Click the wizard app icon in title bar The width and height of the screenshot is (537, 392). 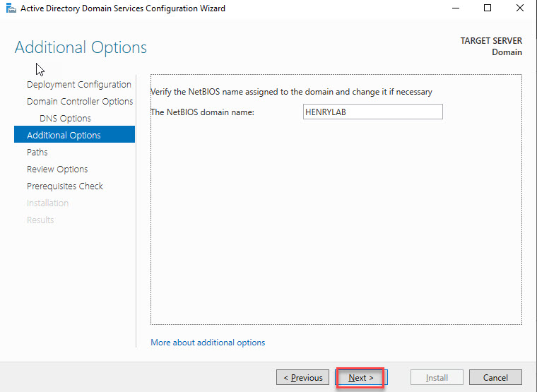pyautogui.click(x=9, y=8)
